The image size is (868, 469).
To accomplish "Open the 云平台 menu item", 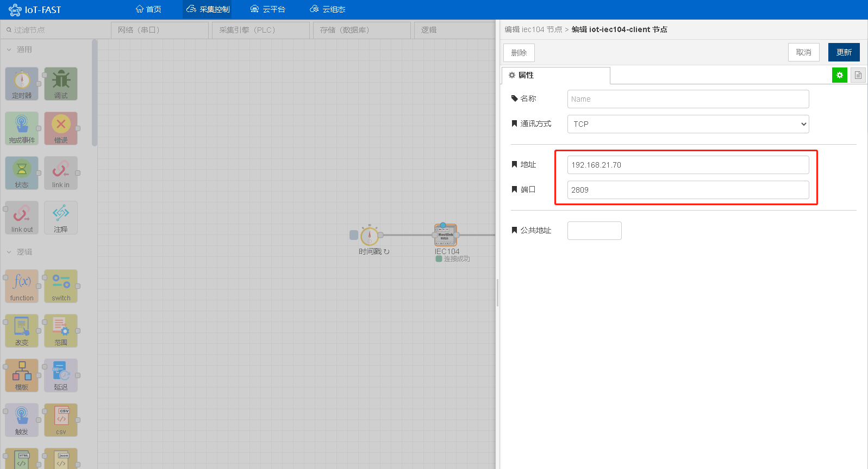I will (267, 9).
